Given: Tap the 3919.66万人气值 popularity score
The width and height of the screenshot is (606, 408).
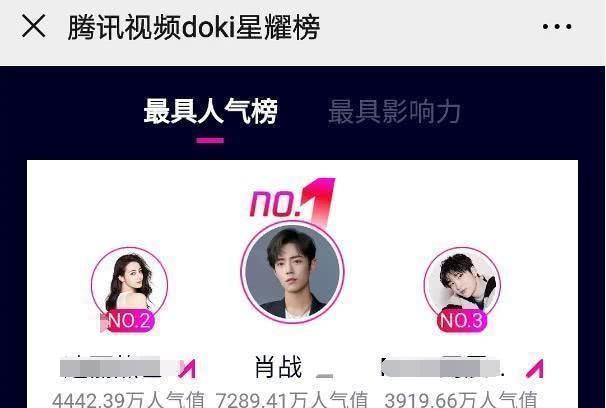Looking at the screenshot, I should [461, 400].
